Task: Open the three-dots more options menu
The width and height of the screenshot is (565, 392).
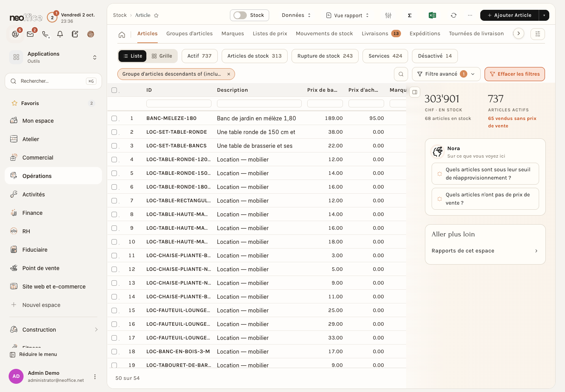Action: click(470, 15)
